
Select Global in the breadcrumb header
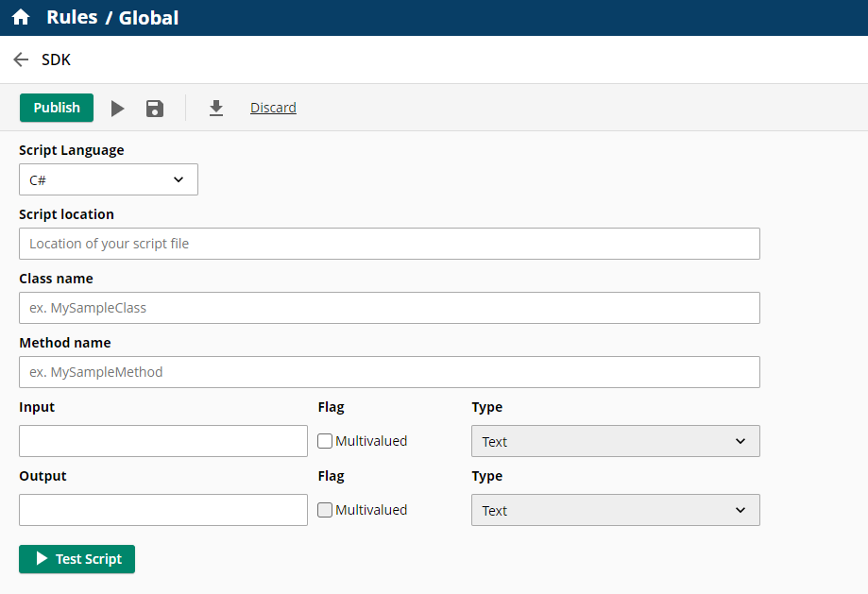(148, 18)
